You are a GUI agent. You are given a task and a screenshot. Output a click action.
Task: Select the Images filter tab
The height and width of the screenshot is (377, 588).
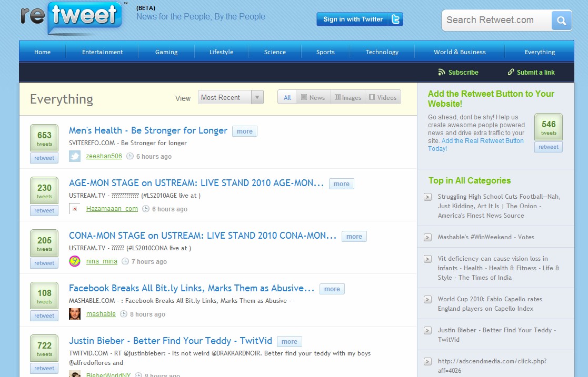tap(347, 97)
